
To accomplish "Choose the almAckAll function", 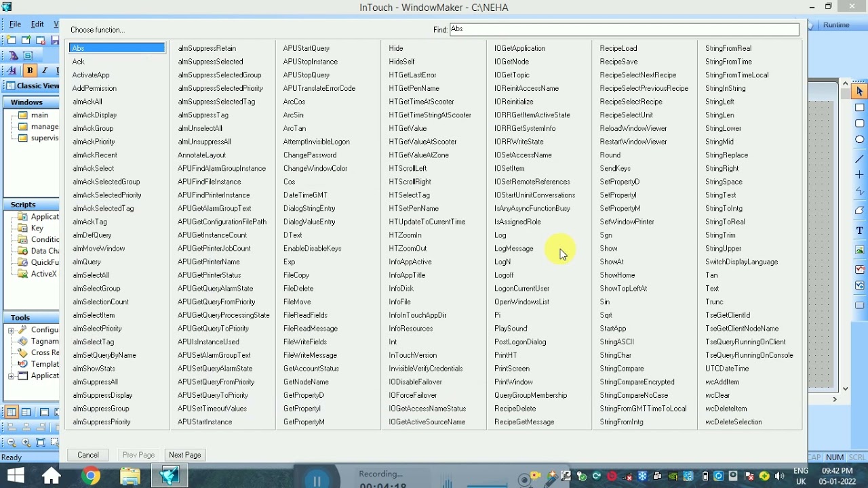I will (x=87, y=102).
